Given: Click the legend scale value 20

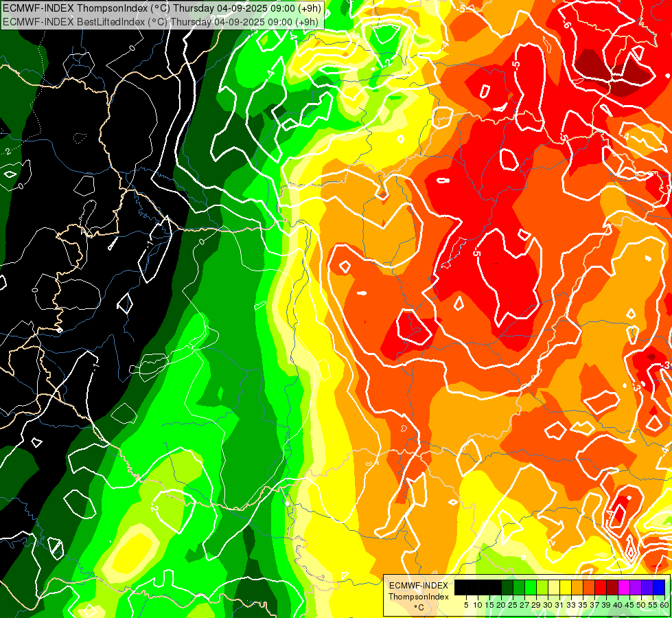Looking at the screenshot, I should (501, 605).
